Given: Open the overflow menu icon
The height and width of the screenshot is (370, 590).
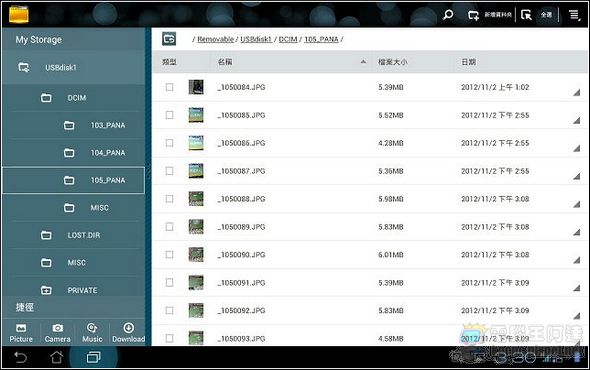Looking at the screenshot, I should click(x=574, y=15).
